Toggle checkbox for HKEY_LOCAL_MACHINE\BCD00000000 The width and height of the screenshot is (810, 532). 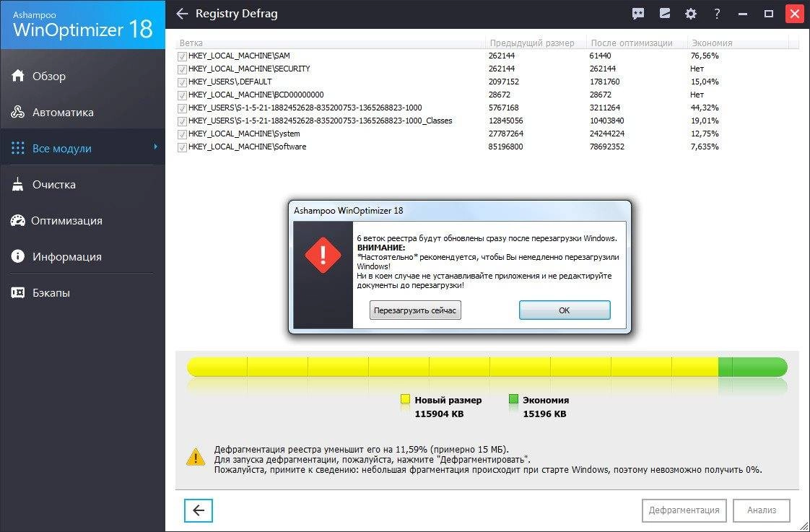182,95
